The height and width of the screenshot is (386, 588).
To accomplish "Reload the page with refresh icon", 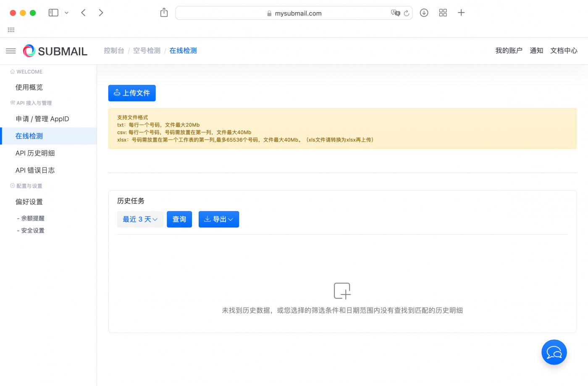I will click(407, 13).
